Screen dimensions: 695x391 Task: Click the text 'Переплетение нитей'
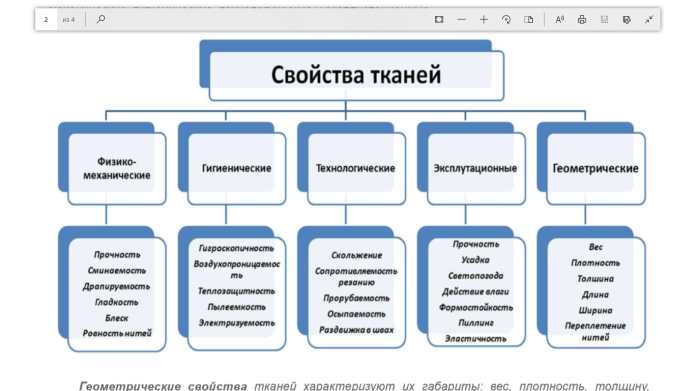coord(595,332)
